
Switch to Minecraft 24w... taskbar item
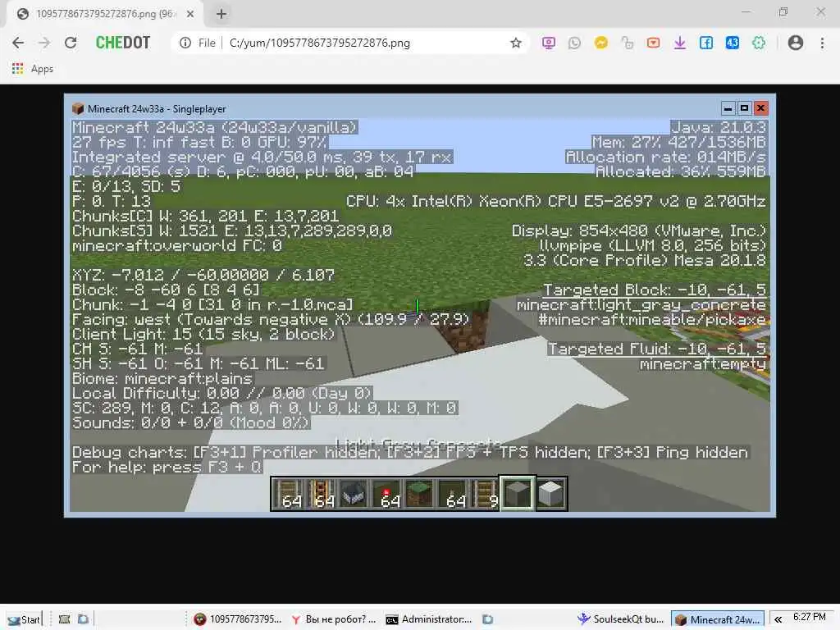pyautogui.click(x=719, y=619)
